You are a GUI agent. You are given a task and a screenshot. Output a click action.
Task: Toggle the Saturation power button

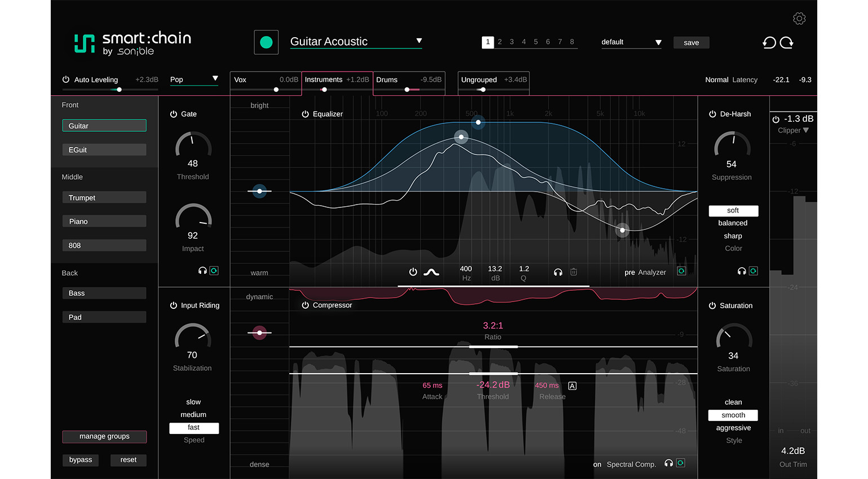[712, 305]
